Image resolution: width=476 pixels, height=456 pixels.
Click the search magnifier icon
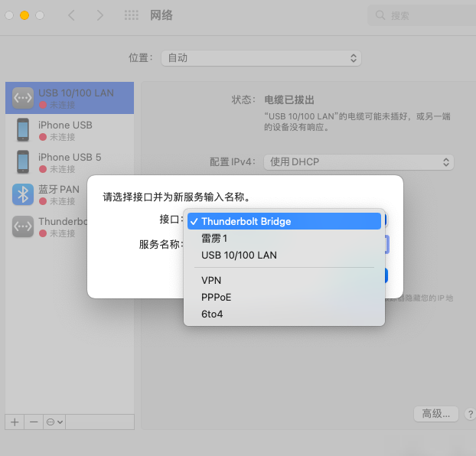[x=380, y=15]
